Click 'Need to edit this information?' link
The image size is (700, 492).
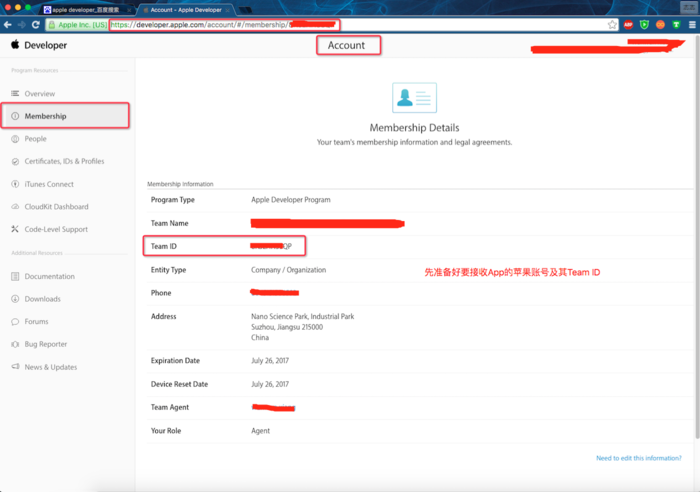639,458
